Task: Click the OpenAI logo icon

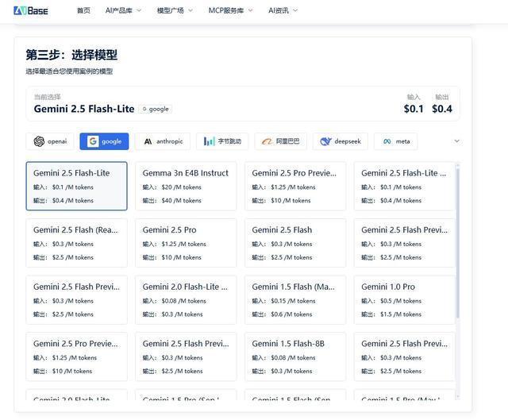Action: 39,141
